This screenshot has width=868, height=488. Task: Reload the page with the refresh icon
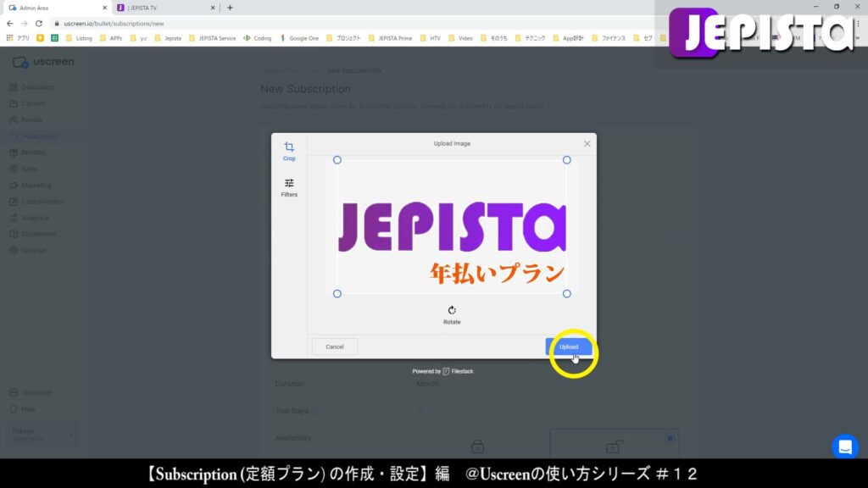coord(39,24)
